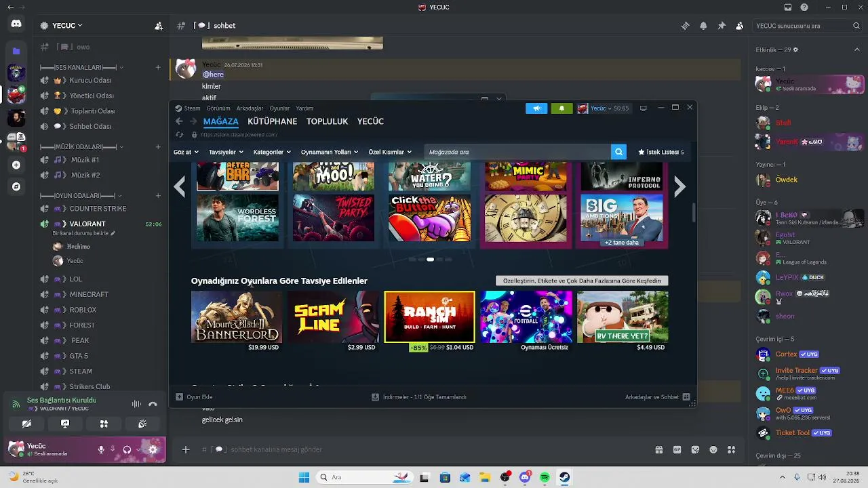Viewport: 868px width, 488px height.
Task: Show pinned messages in Discord header
Action: click(x=722, y=26)
